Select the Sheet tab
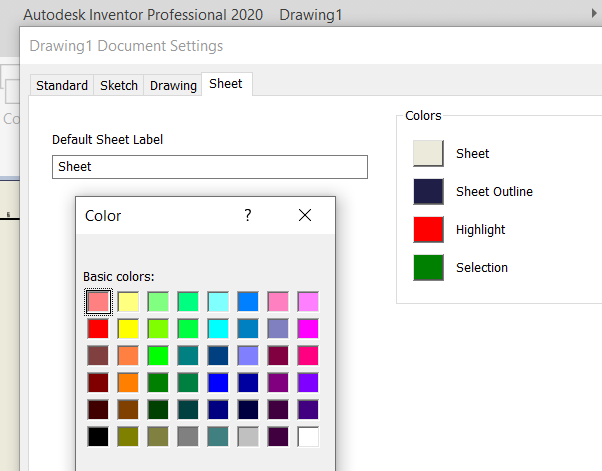The image size is (602, 471). (x=225, y=84)
